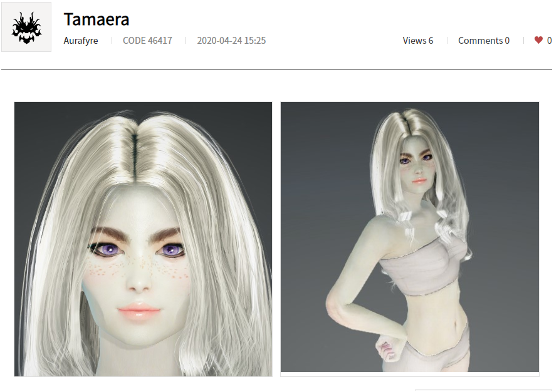
Task: Click the post date 2020-04-24 15:25
Action: pos(231,41)
